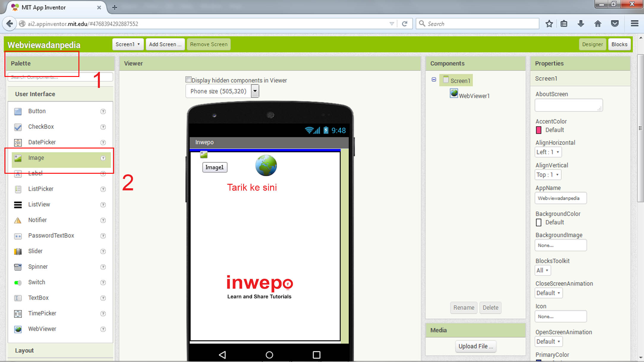Open the Phone size dropdown
This screenshot has width=644, height=362.
(255, 91)
